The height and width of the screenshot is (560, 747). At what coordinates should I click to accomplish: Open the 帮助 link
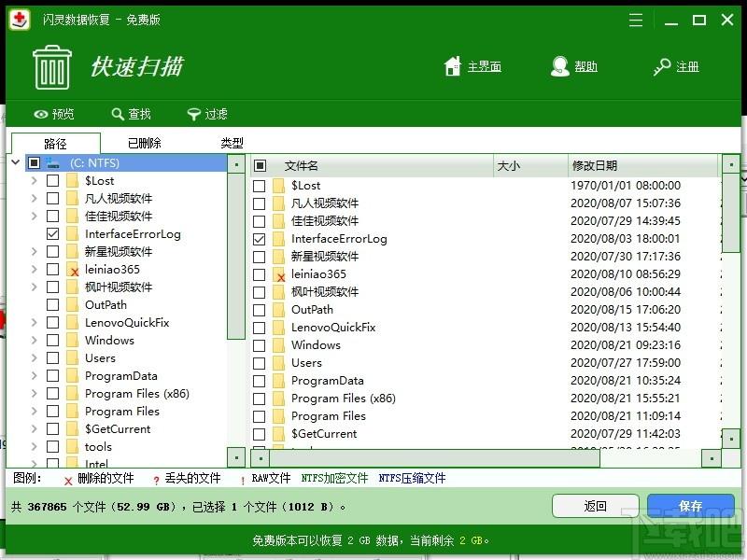586,66
